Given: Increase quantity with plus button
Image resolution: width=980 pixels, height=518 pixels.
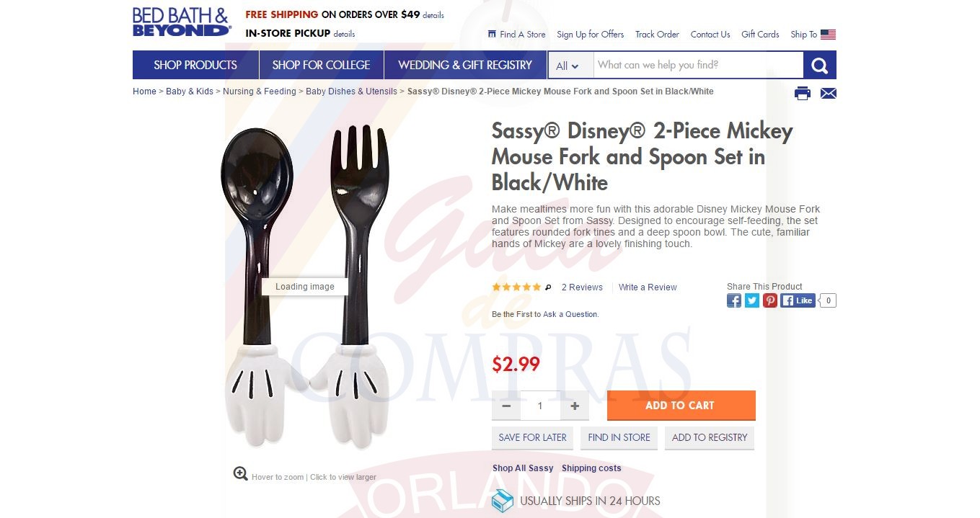Looking at the screenshot, I should [x=575, y=406].
